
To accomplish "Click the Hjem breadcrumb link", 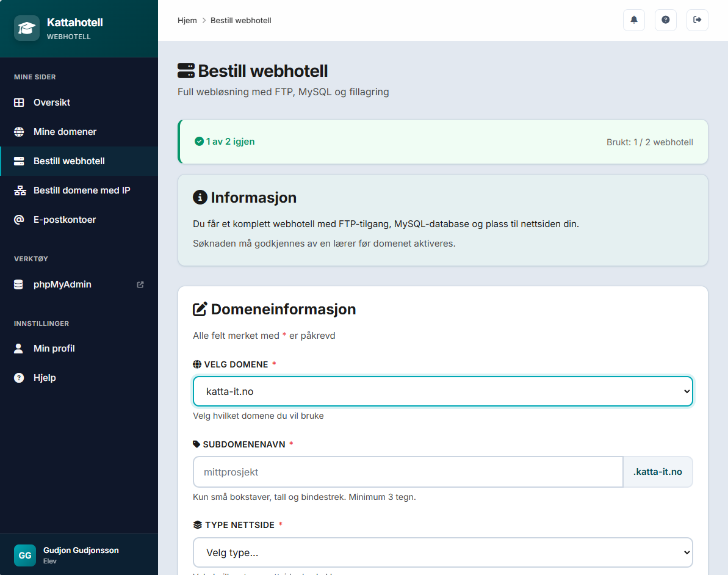I will pos(187,21).
